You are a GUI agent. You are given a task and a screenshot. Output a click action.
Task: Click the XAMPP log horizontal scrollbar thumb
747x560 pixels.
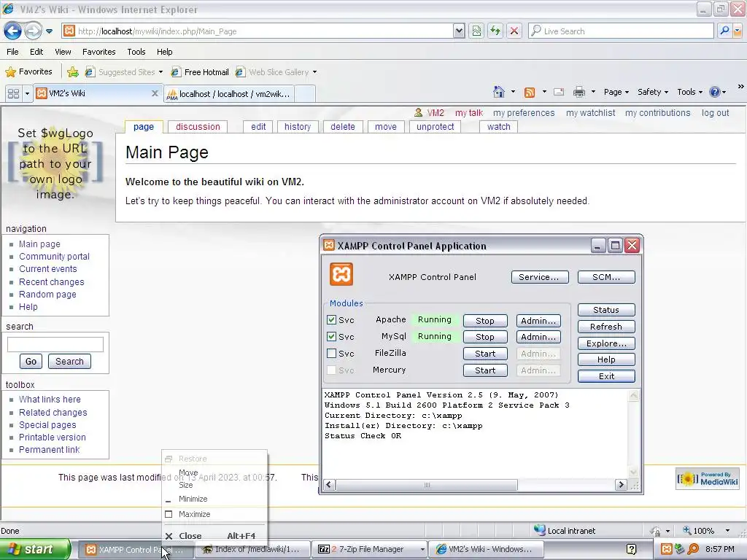(x=427, y=485)
